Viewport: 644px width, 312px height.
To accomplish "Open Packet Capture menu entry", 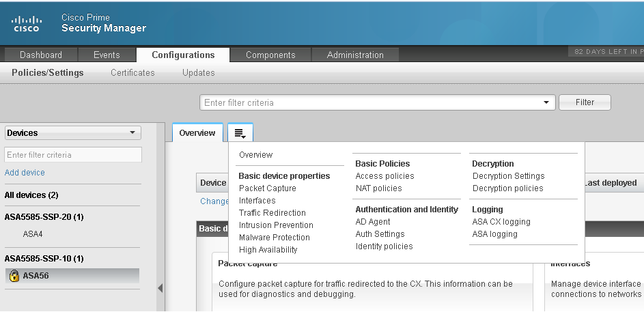I will (268, 188).
